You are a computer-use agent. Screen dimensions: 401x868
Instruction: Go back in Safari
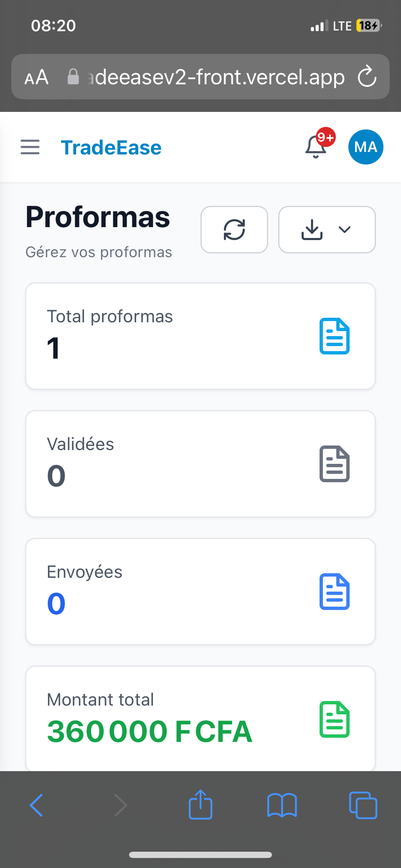coord(37,805)
